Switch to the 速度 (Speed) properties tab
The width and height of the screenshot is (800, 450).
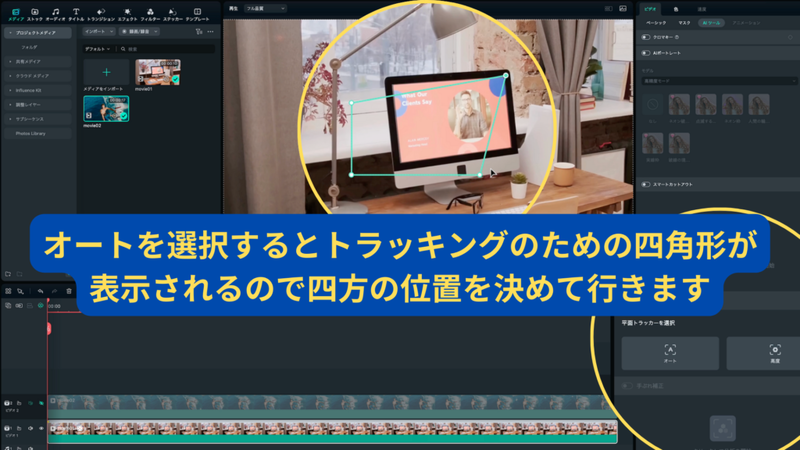tap(702, 9)
